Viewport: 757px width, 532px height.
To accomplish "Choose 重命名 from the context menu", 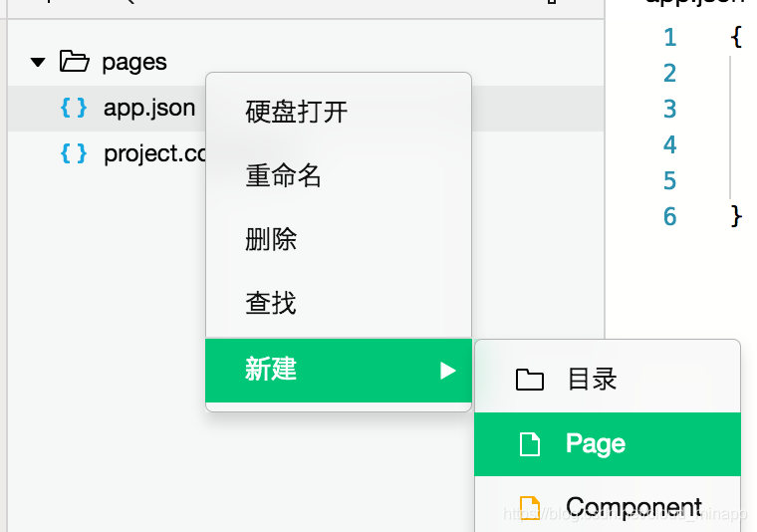I will click(x=339, y=175).
